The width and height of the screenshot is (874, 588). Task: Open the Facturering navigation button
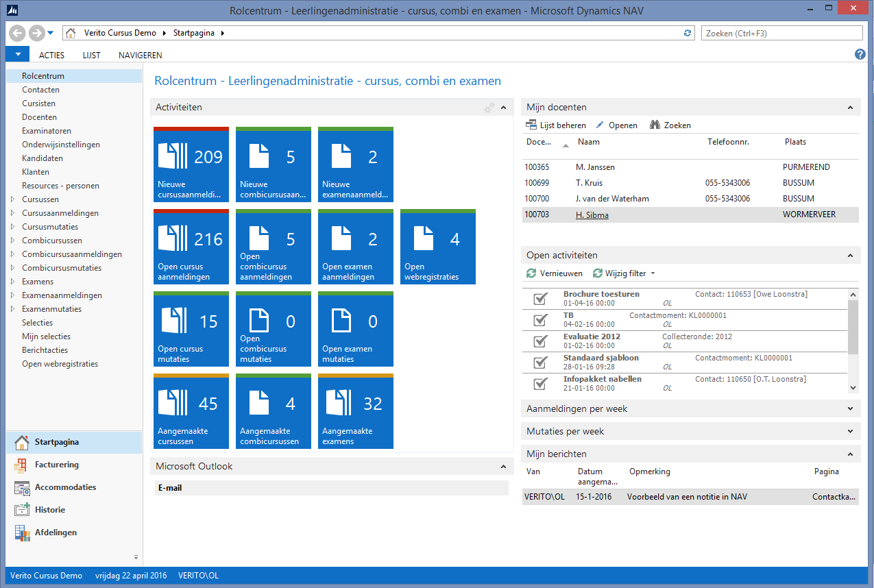(74, 465)
